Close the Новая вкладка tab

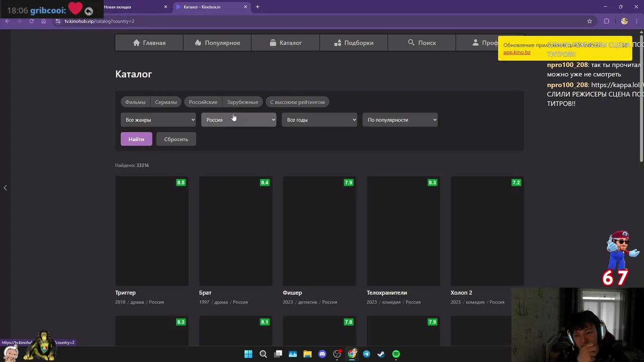[166, 7]
